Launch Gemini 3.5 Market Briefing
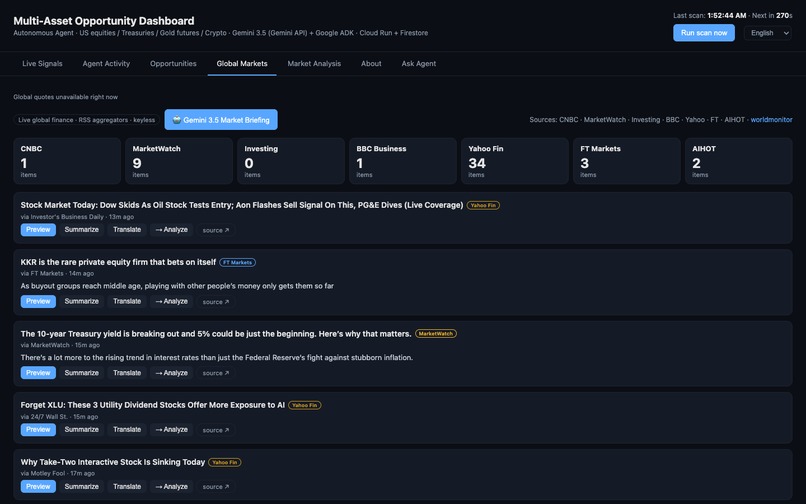The image size is (806, 504). [221, 120]
